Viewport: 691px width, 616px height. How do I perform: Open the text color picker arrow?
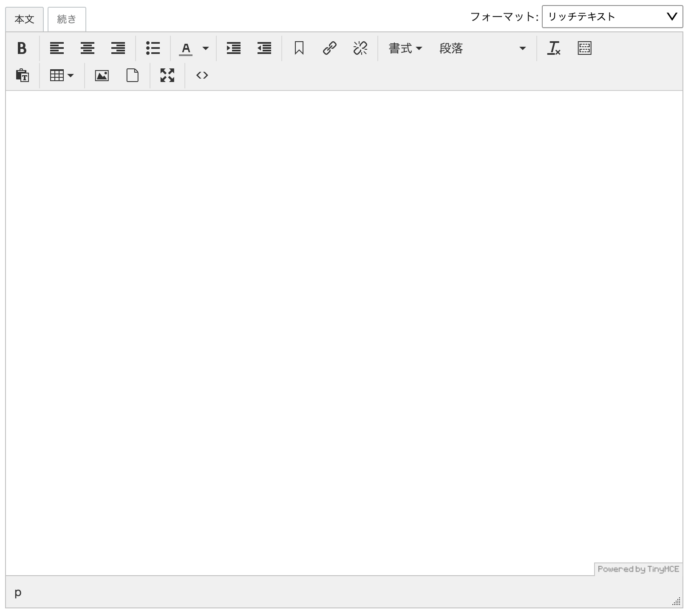(x=206, y=48)
